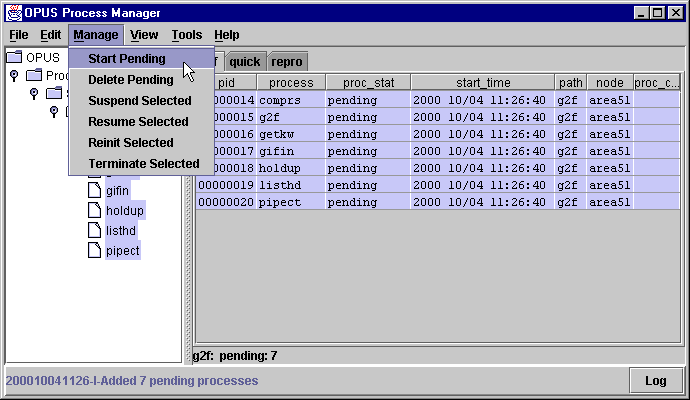
Task: Select Delete Pending menu entry
Action: click(x=130, y=80)
